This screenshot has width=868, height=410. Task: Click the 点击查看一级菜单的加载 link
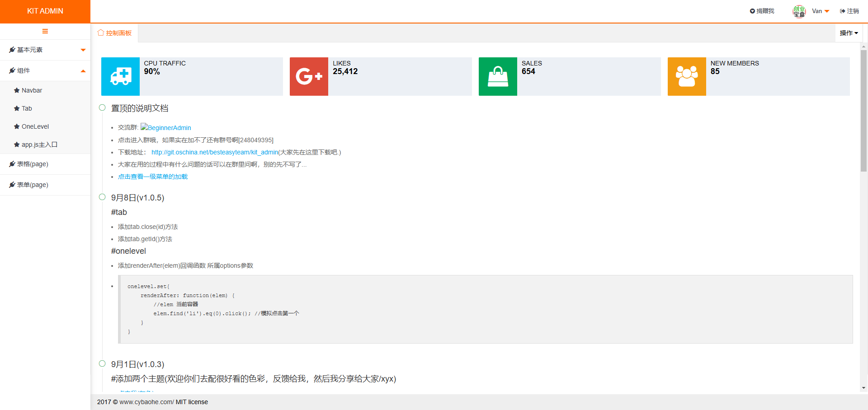tap(153, 177)
